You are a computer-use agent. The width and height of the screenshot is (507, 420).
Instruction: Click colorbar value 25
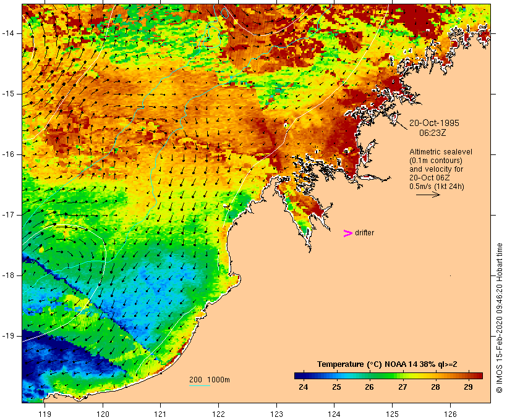pos(336,387)
